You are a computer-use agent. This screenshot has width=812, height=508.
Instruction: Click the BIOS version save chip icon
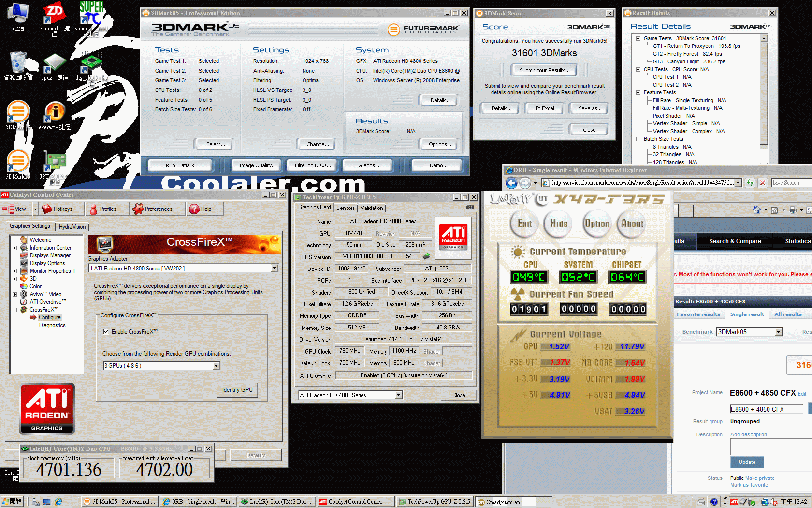click(x=426, y=256)
